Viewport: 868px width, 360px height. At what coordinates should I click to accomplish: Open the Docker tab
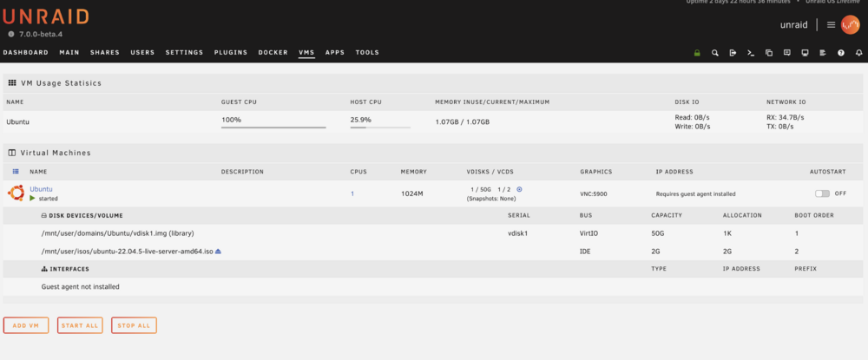(x=273, y=53)
